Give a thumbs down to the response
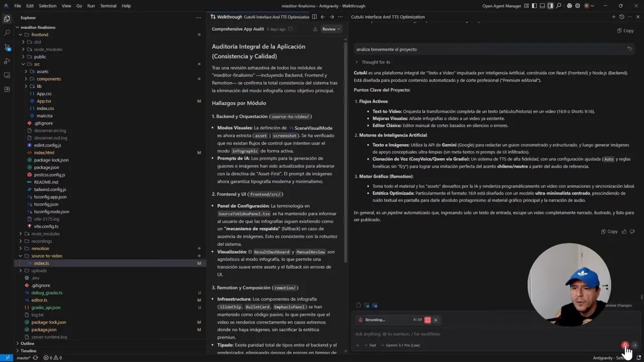Viewport: 644px width, 362px height. (x=632, y=232)
